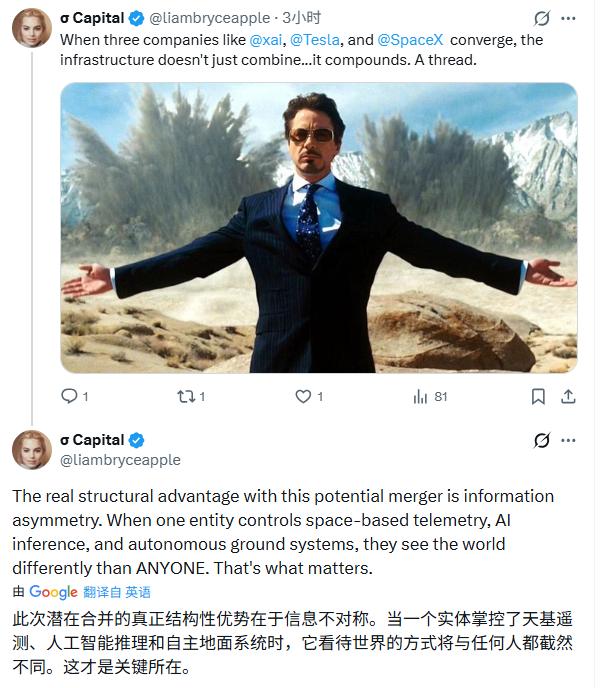Open the Tony Stark image in the tweet
The image size is (604, 688).
319,228
